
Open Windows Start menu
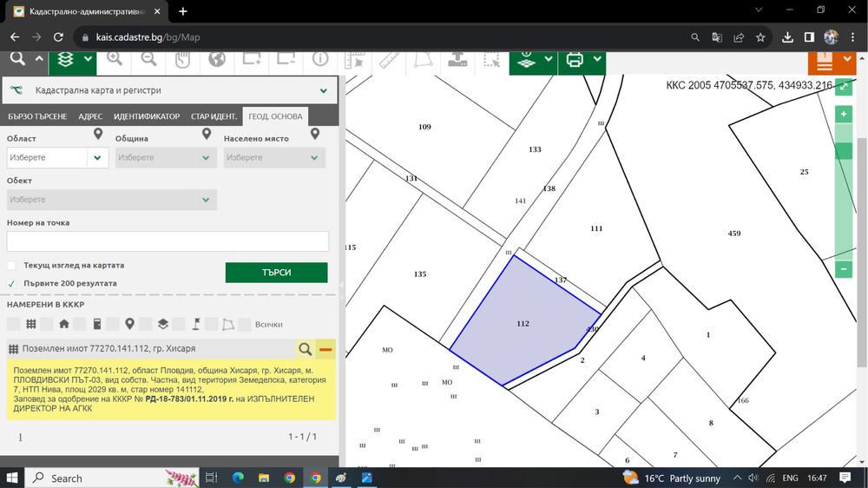pyautogui.click(x=11, y=478)
